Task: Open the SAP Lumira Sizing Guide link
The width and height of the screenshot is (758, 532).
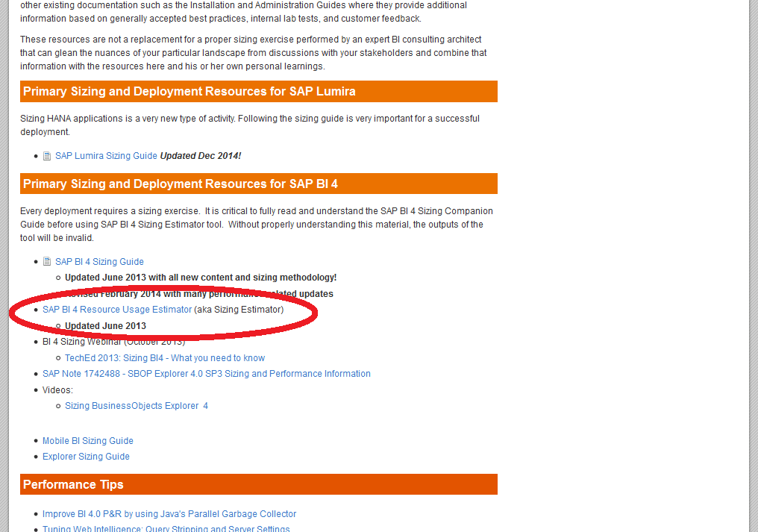Action: (106, 156)
